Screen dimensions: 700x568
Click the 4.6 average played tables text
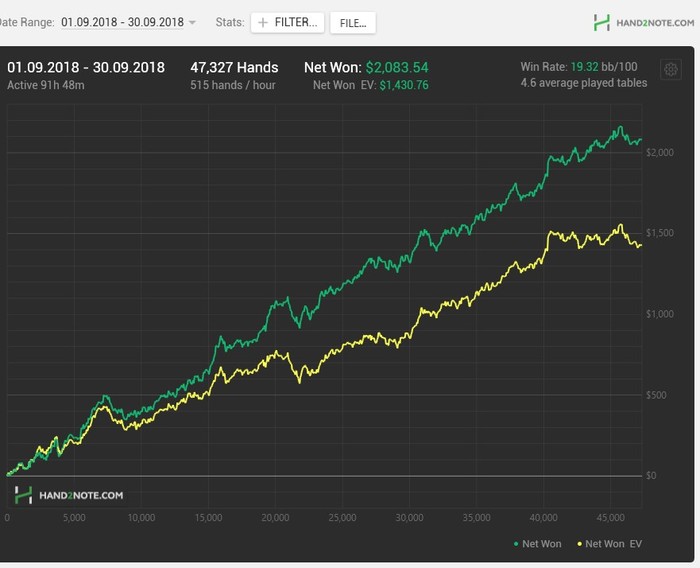click(x=583, y=83)
